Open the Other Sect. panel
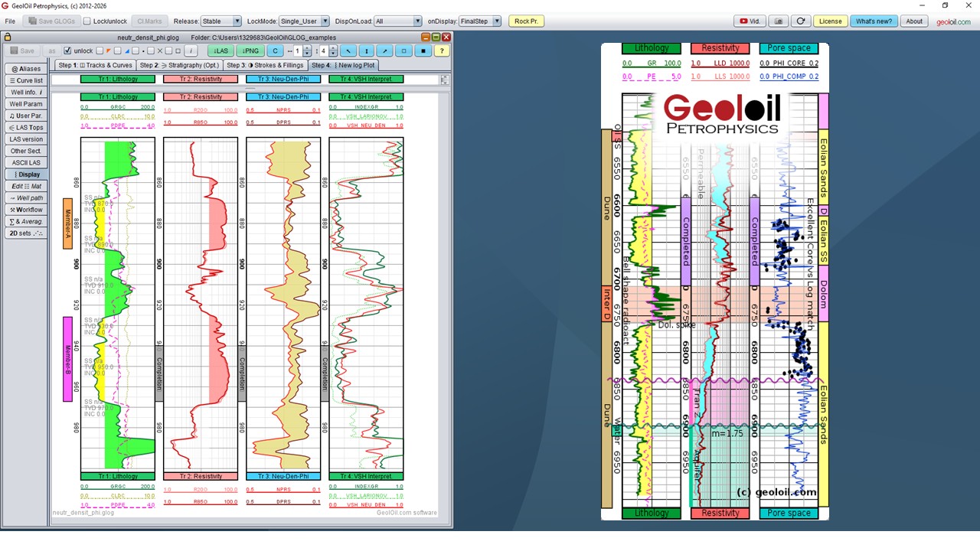980x551 pixels. point(26,151)
